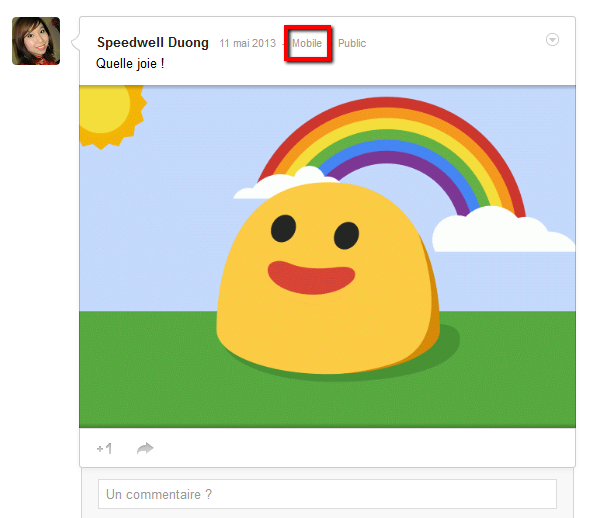Share the post using the arrow icon
Screen dimensions: 607x518
point(146,449)
